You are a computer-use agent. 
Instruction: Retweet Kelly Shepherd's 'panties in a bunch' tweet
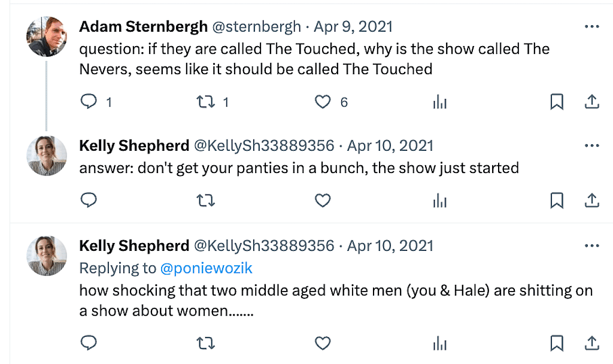click(206, 201)
